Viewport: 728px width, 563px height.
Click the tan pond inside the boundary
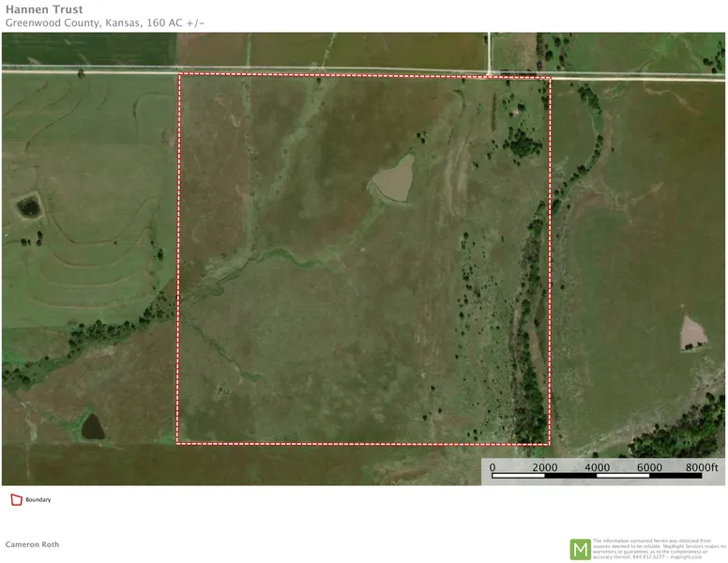click(x=392, y=178)
